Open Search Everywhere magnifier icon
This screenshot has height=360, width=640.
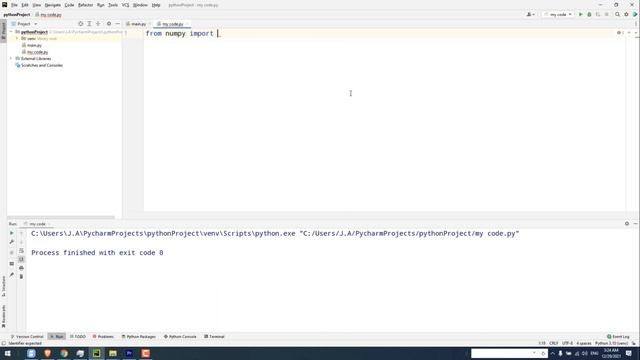point(617,14)
